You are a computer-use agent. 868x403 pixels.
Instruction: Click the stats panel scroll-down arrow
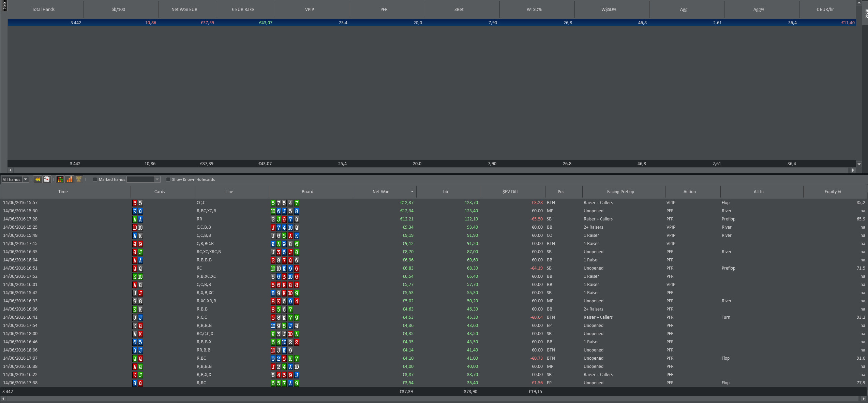[859, 164]
